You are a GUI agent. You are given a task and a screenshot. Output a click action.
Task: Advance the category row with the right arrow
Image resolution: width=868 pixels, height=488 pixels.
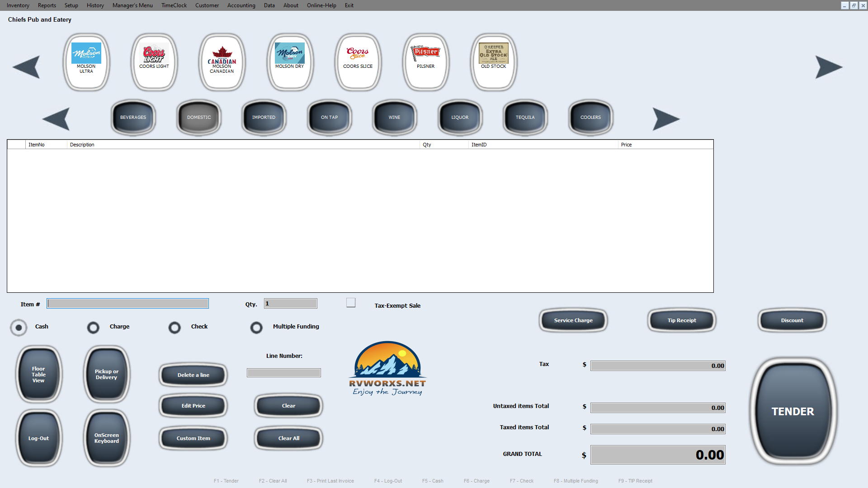[x=666, y=119]
